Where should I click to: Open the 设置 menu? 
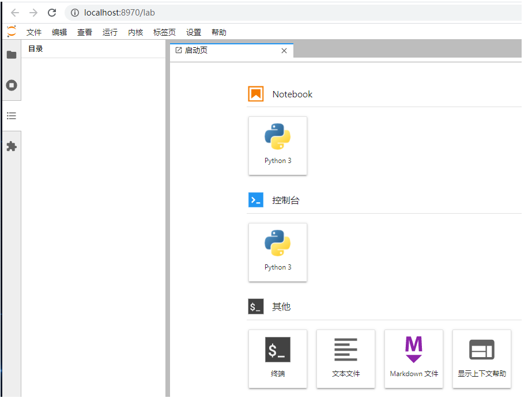pyautogui.click(x=194, y=32)
